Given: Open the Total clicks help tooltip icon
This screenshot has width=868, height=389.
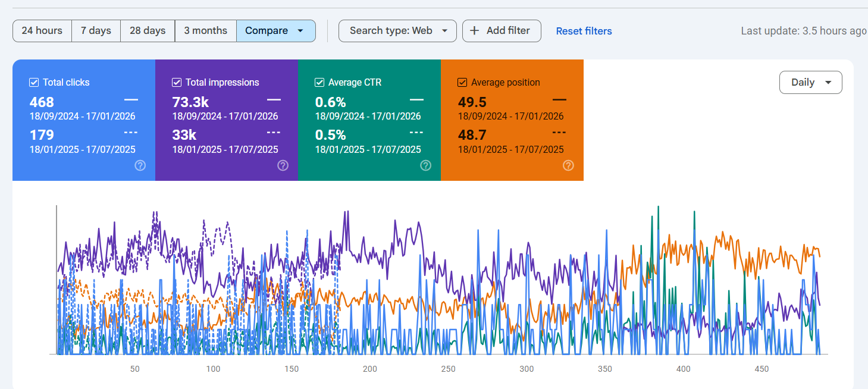Looking at the screenshot, I should [140, 165].
